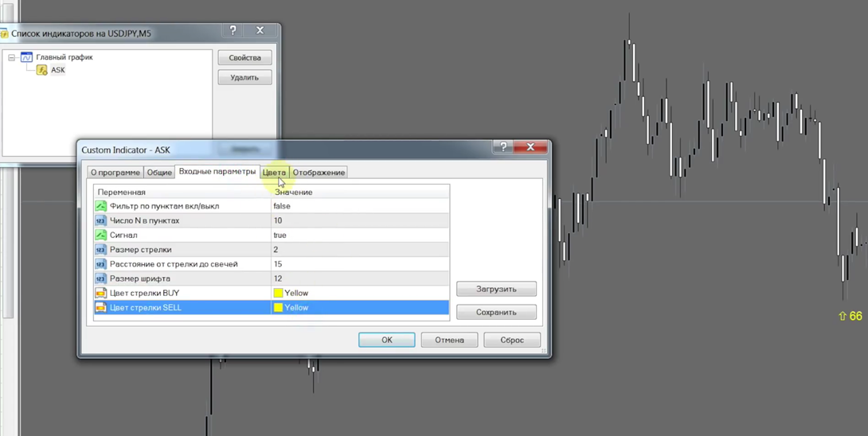Collapse the 'Главный график' tree node
868x436 pixels.
(x=11, y=57)
